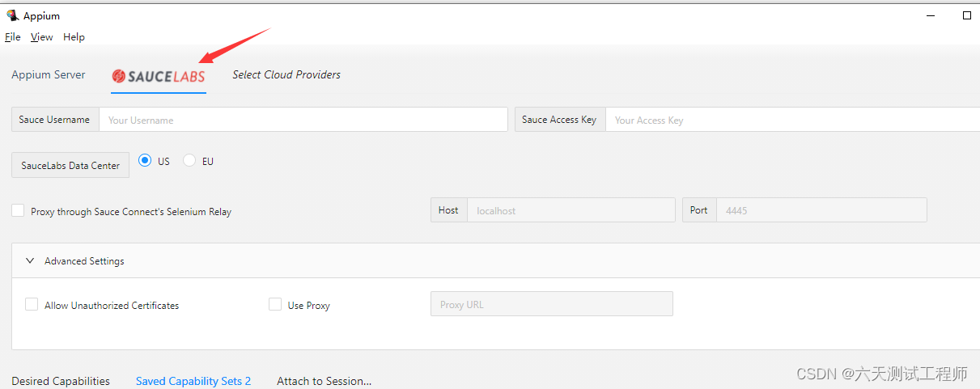Select the EU data center radio button

[189, 161]
